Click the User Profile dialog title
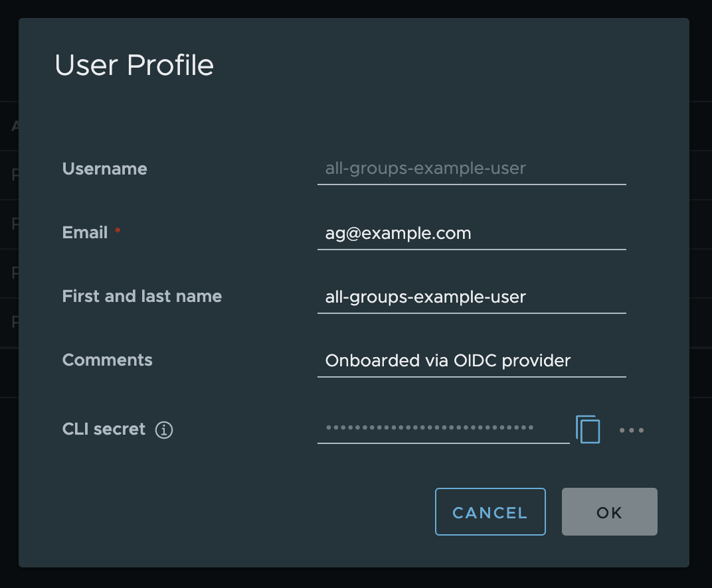This screenshot has width=712, height=588. coord(134,66)
